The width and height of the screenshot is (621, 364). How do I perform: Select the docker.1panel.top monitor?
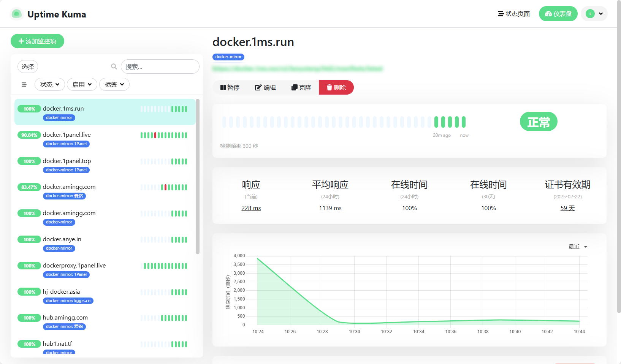pyautogui.click(x=105, y=165)
